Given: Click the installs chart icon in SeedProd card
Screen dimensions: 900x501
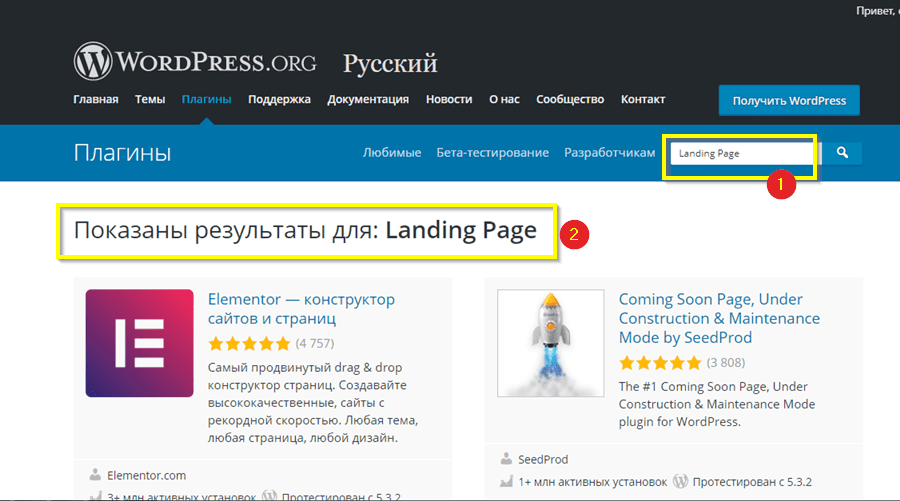Looking at the screenshot, I should pyautogui.click(x=506, y=481).
